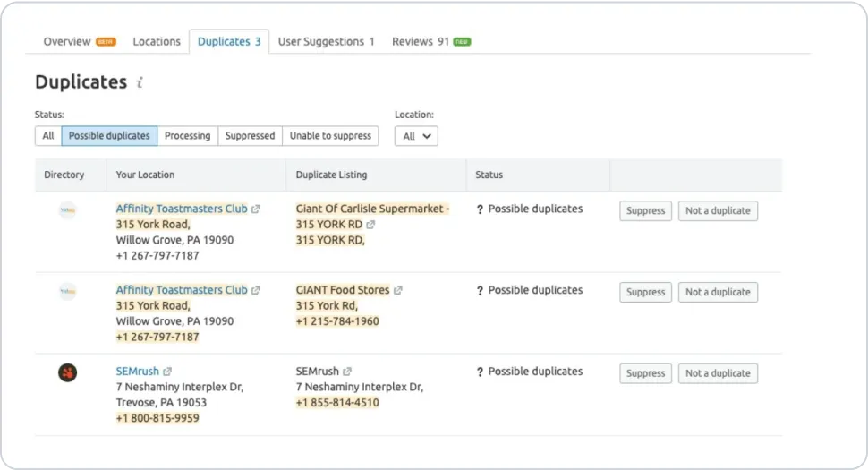The image size is (868, 470).
Task: Click the GIANT Food Stores listing title
Action: (343, 290)
